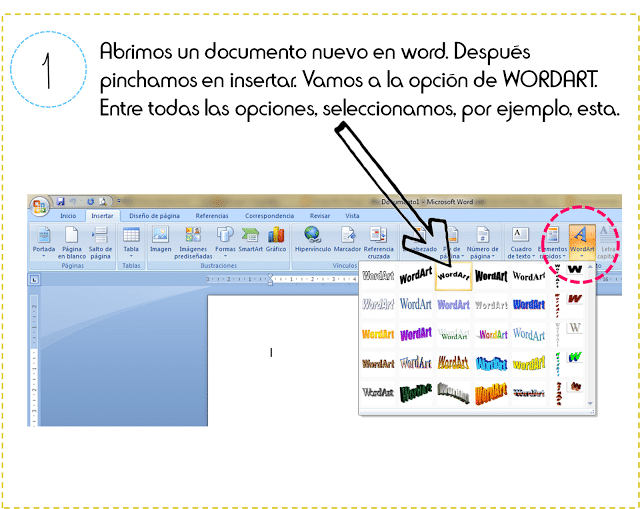This screenshot has width=640, height=509.
Task: Open the Portada cover page menu
Action: coord(44,242)
